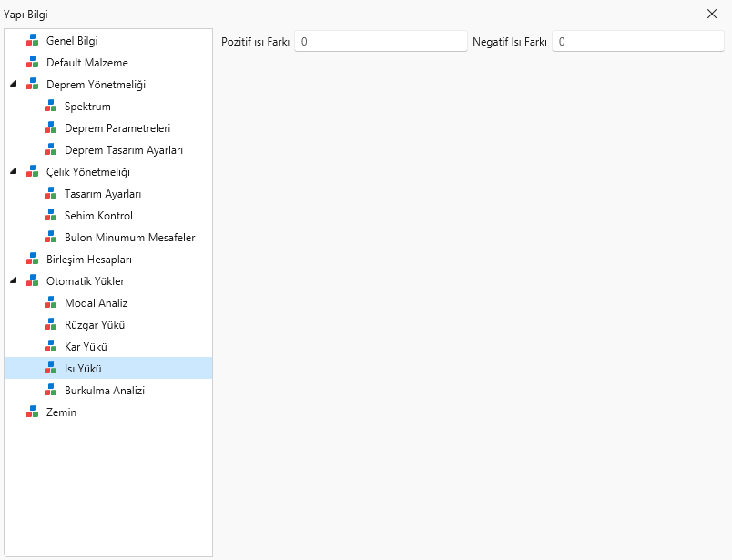Open the Modal Analiz page
The image size is (732, 560).
[96, 303]
